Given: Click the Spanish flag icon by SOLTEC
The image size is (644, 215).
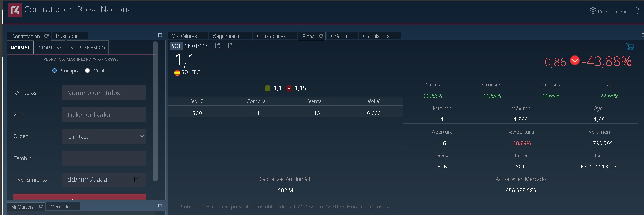Looking at the screenshot, I should [x=177, y=73].
